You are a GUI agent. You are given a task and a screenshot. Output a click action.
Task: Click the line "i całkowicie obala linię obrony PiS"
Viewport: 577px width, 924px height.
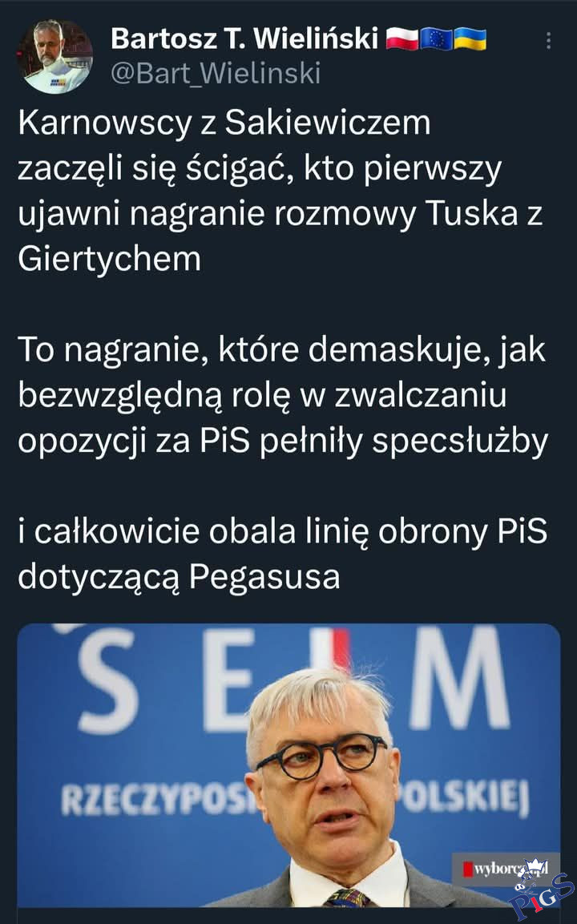point(282,531)
